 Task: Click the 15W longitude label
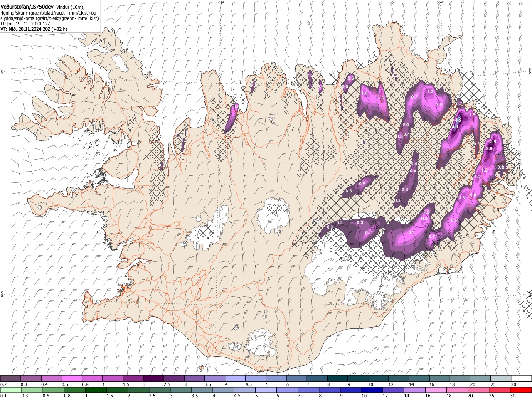(440, 2)
